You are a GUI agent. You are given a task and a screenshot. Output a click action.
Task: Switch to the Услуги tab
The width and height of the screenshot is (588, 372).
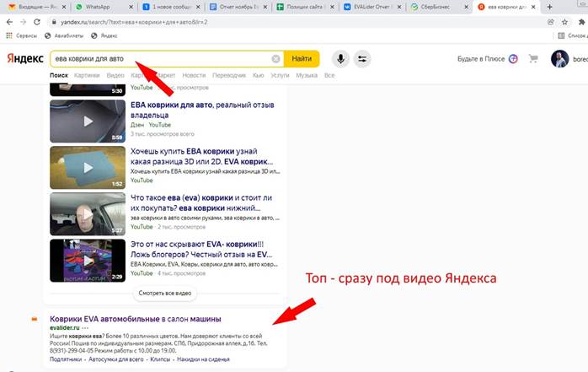pos(280,75)
